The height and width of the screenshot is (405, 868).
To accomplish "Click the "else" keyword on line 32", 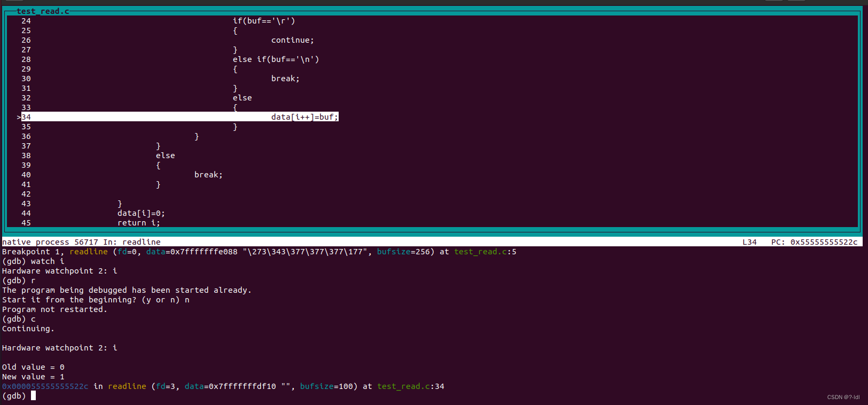I will click(243, 98).
